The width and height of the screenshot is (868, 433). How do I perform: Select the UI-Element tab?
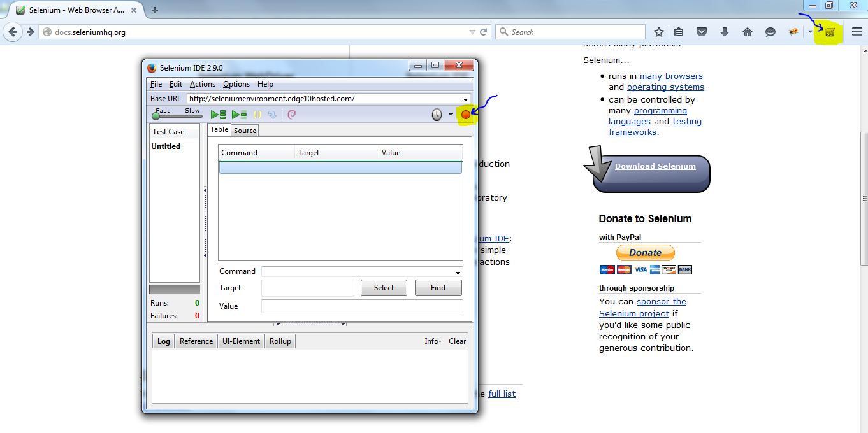tap(241, 341)
